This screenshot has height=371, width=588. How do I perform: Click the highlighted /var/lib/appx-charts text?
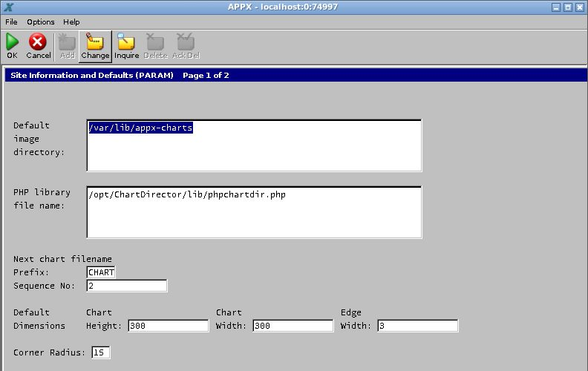140,128
